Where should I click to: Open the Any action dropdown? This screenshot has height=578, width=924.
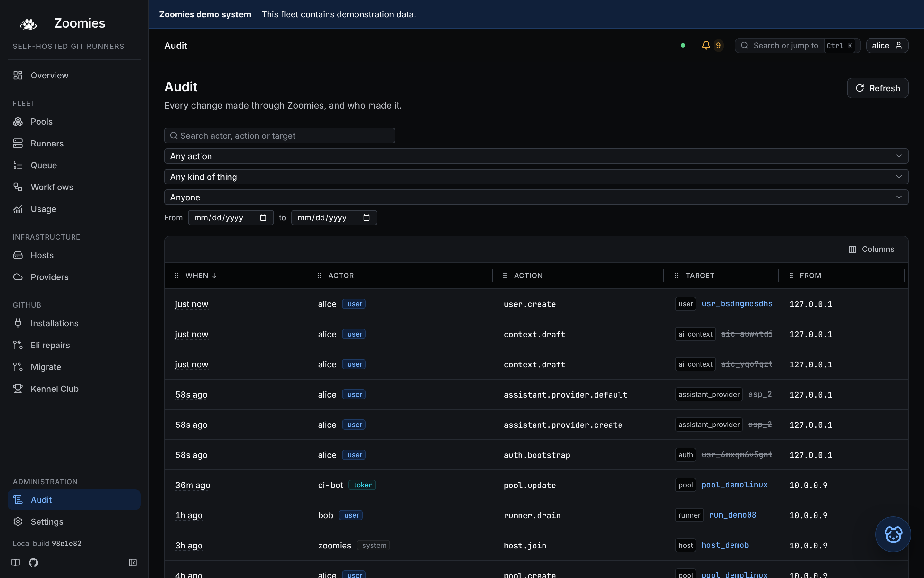click(536, 156)
